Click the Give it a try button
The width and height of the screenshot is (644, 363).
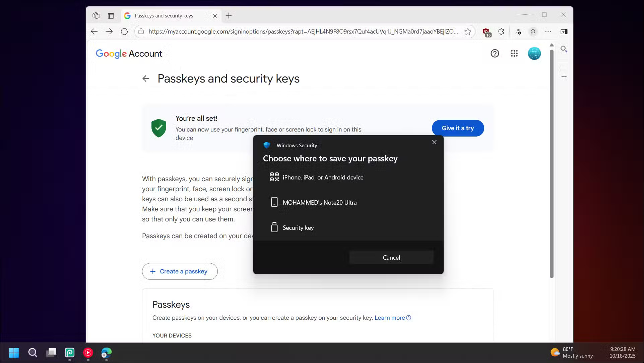click(x=458, y=128)
